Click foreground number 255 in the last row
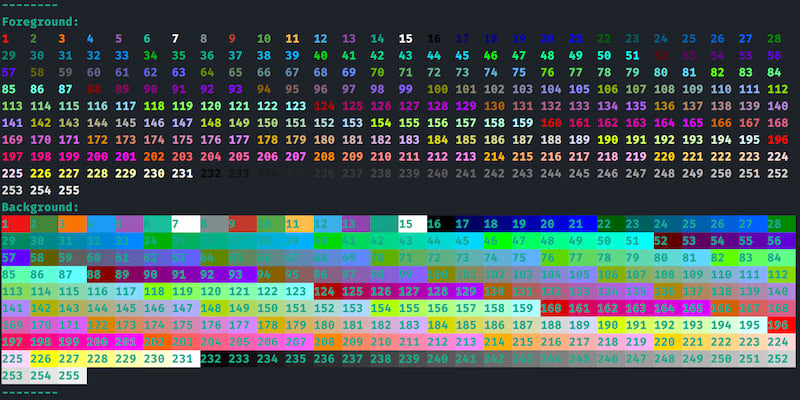Image resolution: width=800 pixels, height=400 pixels. [69, 190]
